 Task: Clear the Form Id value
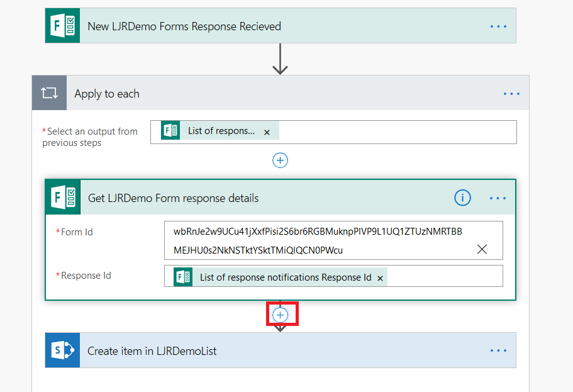482,249
